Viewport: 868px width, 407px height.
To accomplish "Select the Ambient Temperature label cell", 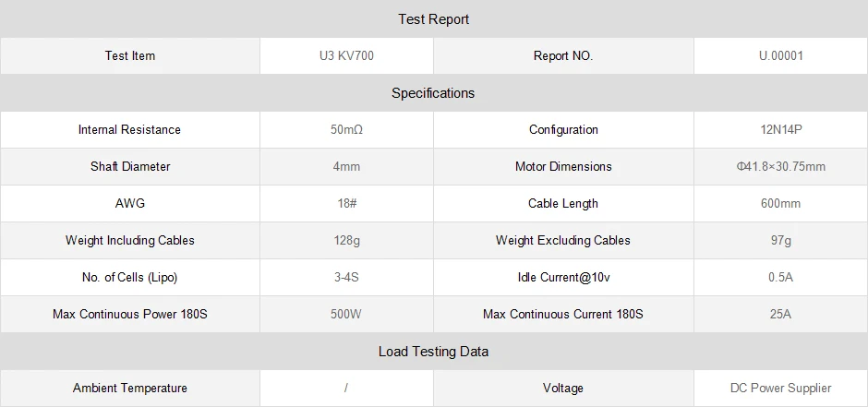I will (x=130, y=388).
